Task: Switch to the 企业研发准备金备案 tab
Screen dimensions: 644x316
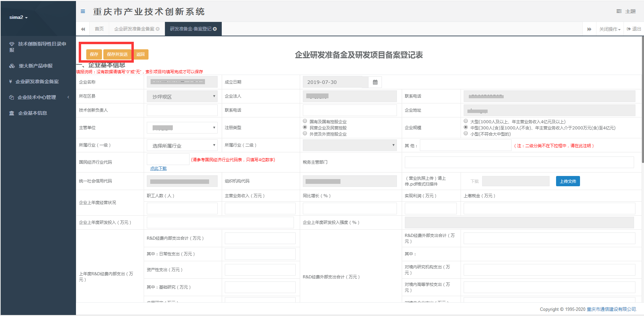Action: click(134, 29)
